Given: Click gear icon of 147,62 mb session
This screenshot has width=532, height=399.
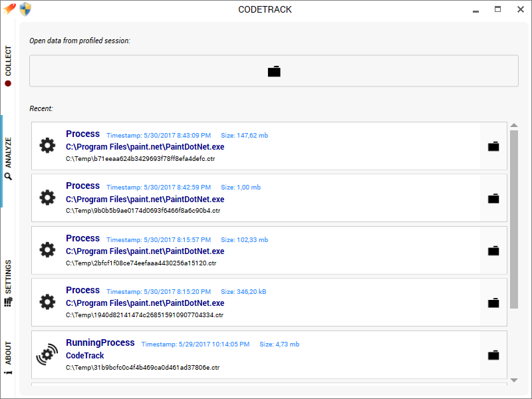Looking at the screenshot, I should pos(47,146).
